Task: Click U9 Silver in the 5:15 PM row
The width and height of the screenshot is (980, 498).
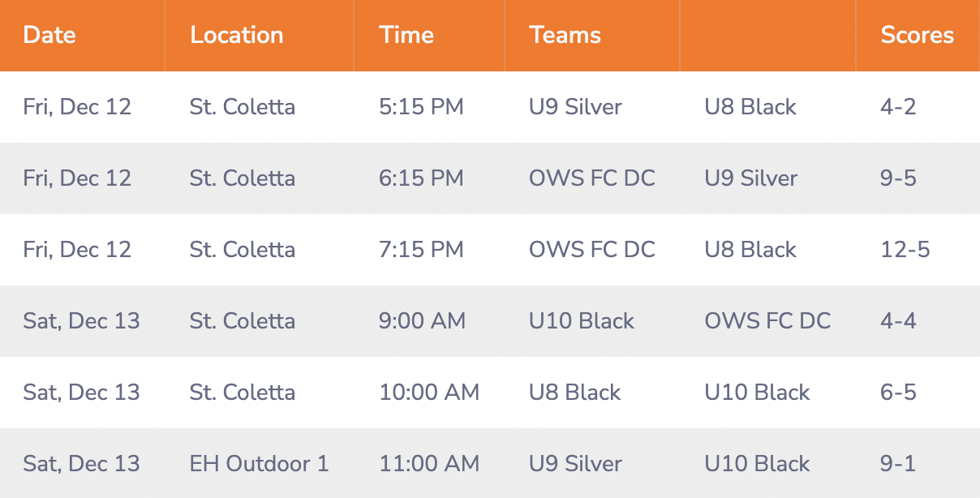Action: point(575,107)
